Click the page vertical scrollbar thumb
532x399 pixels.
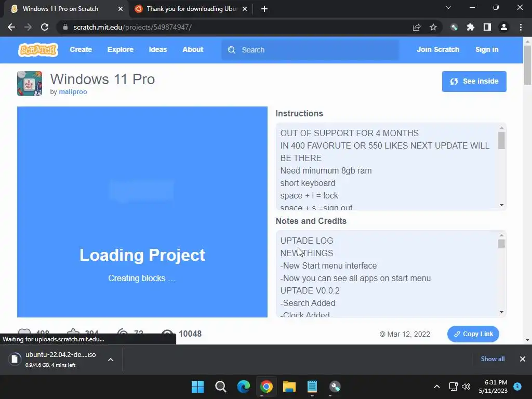(527, 65)
